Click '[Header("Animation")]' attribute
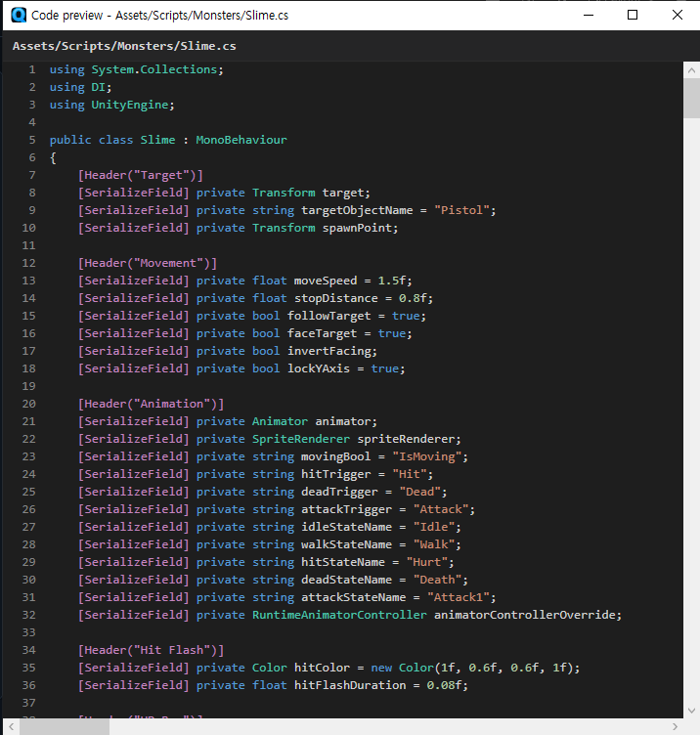 click(151, 404)
